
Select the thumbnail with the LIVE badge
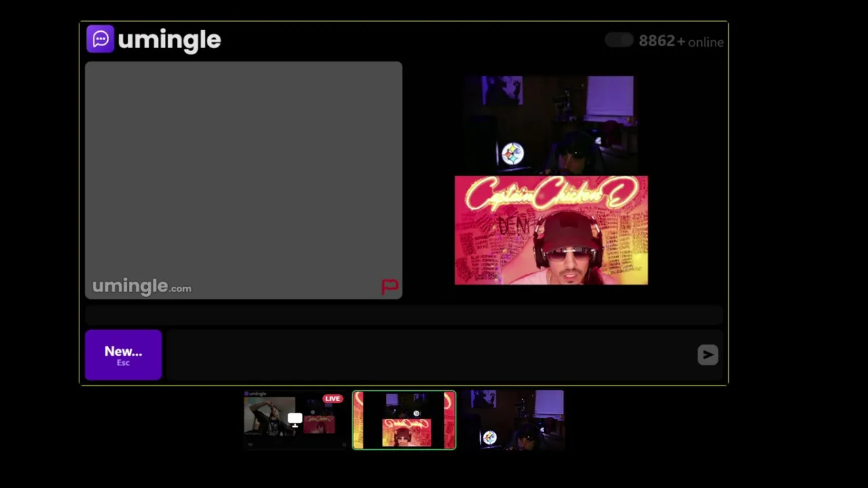(x=294, y=420)
